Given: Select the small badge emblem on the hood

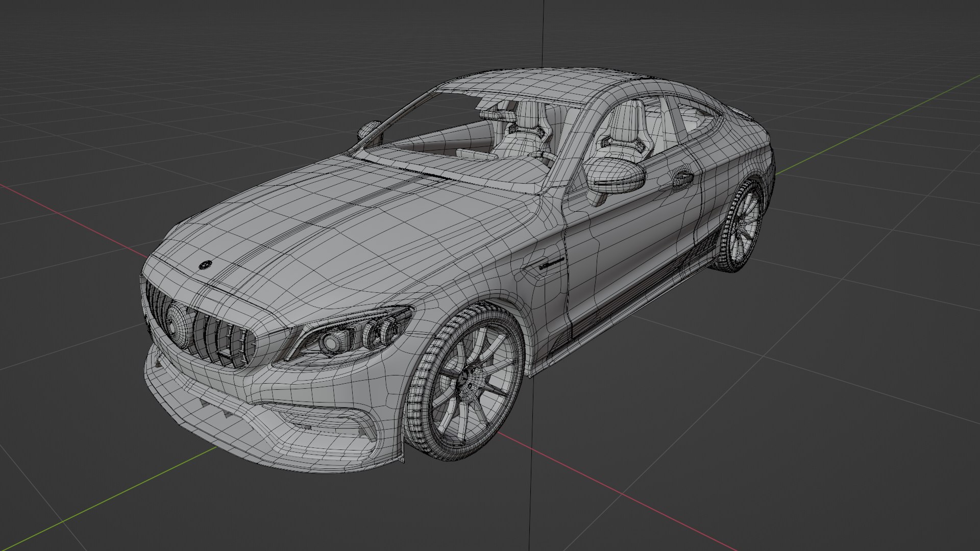Looking at the screenshot, I should click(205, 265).
